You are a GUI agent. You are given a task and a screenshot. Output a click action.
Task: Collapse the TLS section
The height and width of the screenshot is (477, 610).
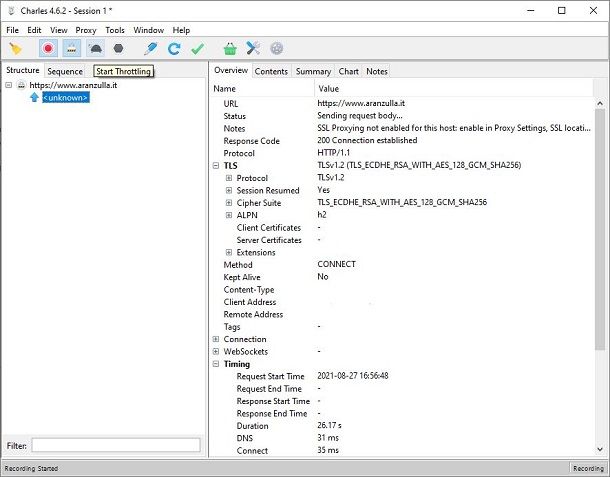[216, 165]
